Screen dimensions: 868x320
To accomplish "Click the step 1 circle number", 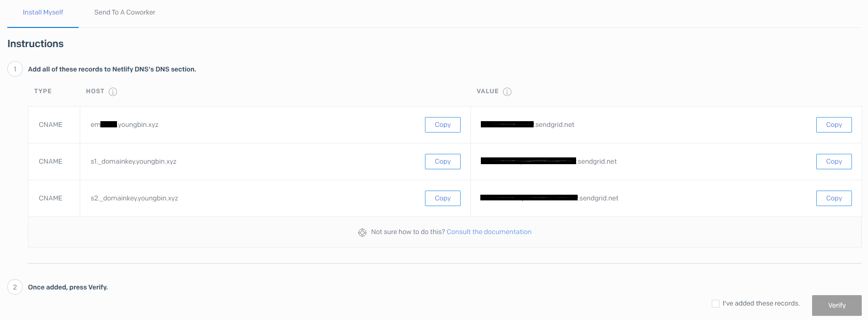I will (x=15, y=69).
